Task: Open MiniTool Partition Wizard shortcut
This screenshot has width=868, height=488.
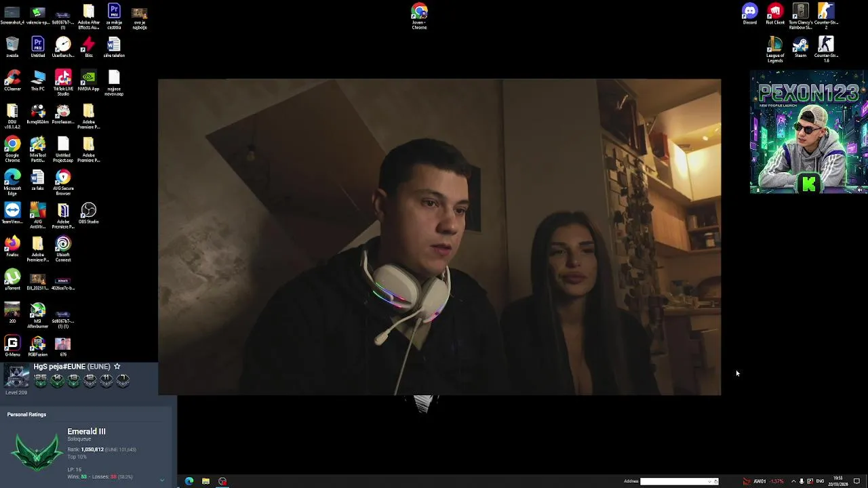Action: [38, 148]
